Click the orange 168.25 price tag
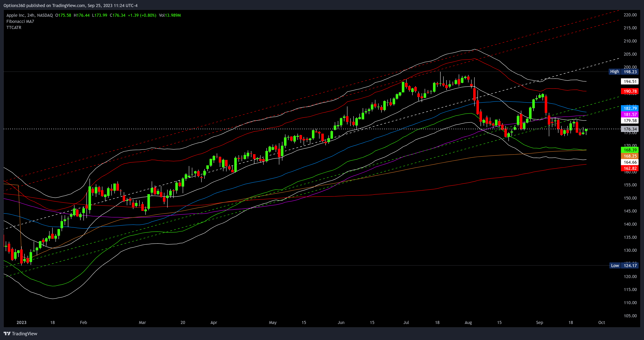644x340 pixels. click(630, 156)
